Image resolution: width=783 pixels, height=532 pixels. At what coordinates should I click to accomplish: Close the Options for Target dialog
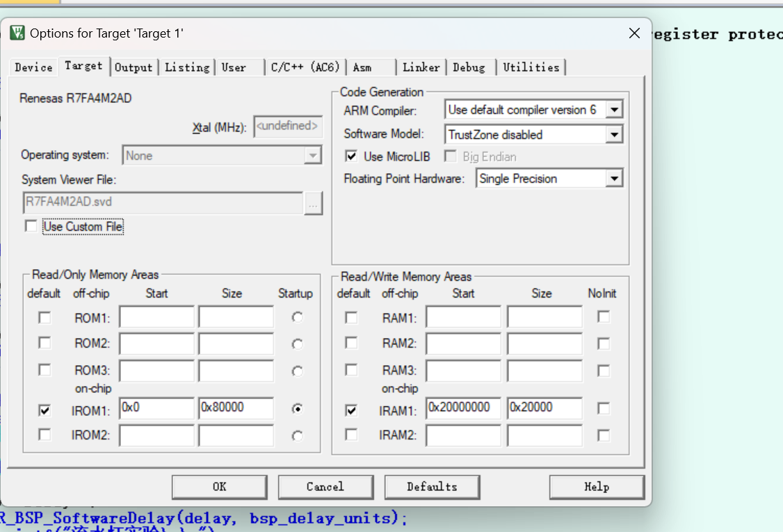(634, 33)
